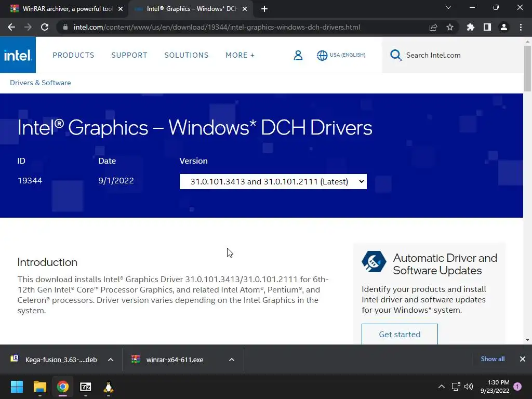This screenshot has height=399, width=532.
Task: Open the Solutions menu
Action: click(x=187, y=55)
